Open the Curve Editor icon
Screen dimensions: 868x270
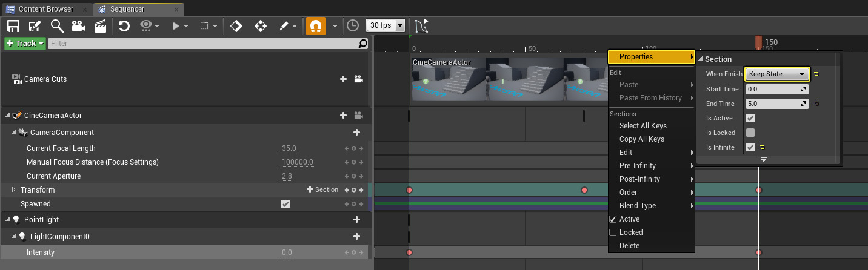[x=421, y=26]
